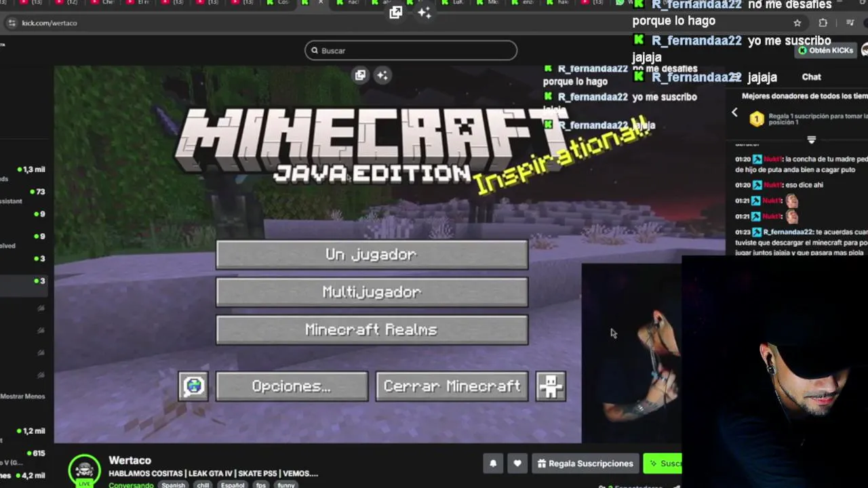The image size is (868, 488).
Task: Open the browser extensions puzzle icon
Action: point(823,23)
